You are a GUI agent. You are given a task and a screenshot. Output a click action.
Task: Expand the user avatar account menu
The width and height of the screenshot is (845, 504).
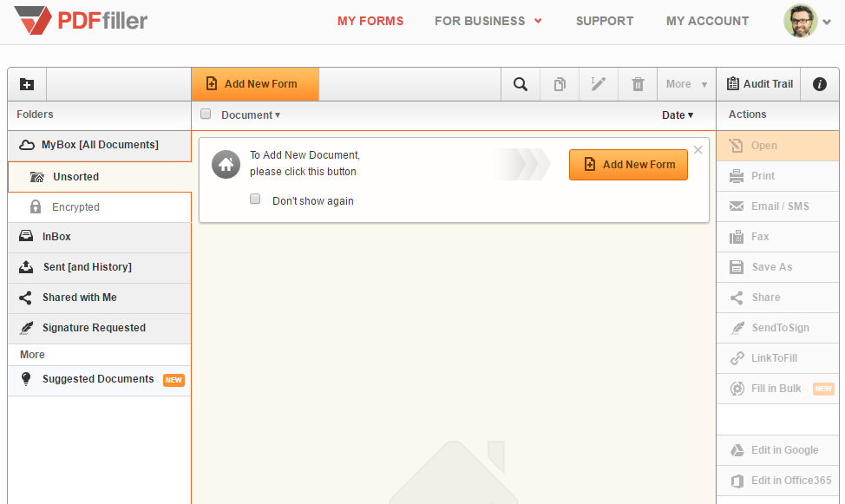coord(807,21)
